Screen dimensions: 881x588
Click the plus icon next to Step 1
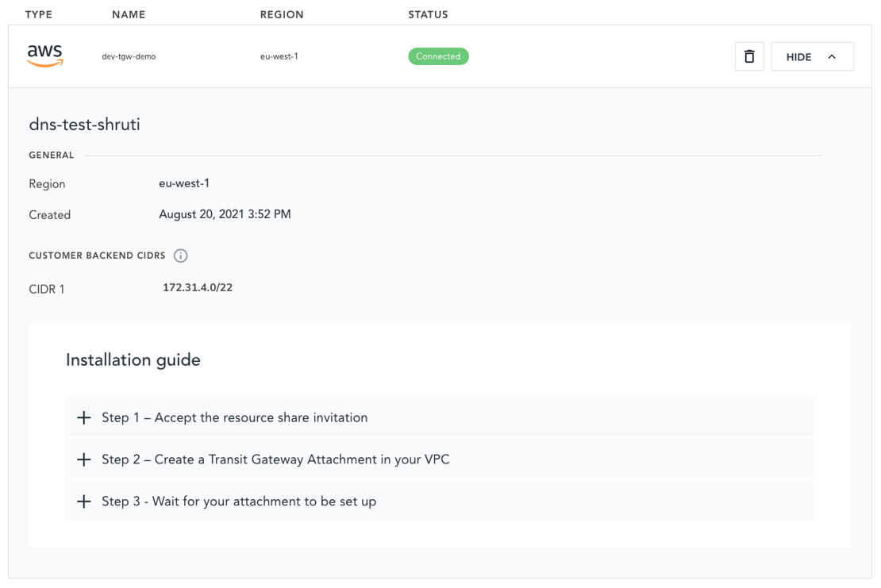point(83,417)
